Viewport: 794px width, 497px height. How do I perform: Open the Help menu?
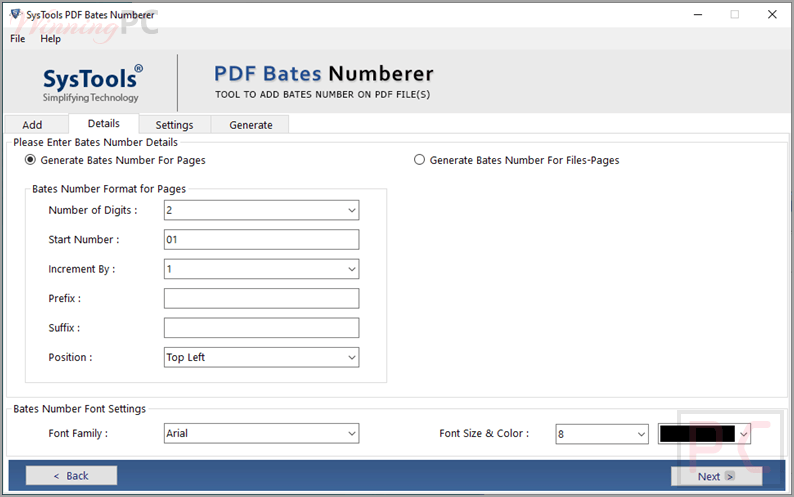pyautogui.click(x=50, y=39)
